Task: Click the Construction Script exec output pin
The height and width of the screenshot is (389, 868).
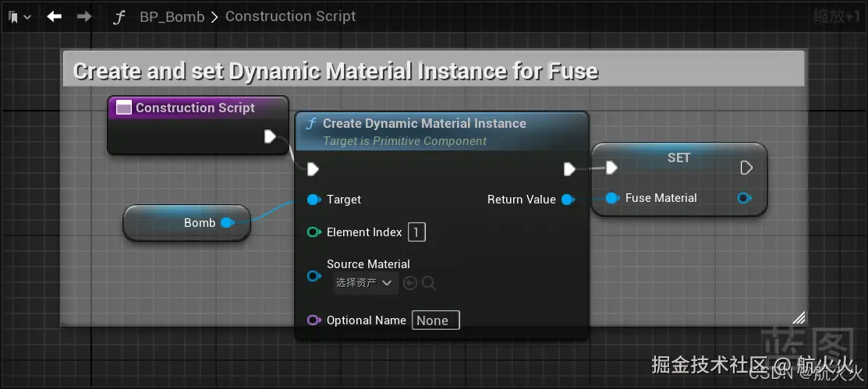Action: point(270,136)
